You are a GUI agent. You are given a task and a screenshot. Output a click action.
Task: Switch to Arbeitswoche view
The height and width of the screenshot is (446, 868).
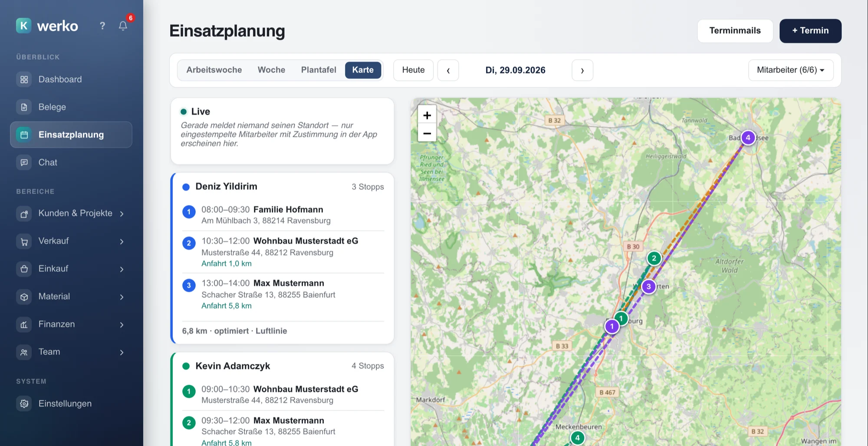[214, 70]
